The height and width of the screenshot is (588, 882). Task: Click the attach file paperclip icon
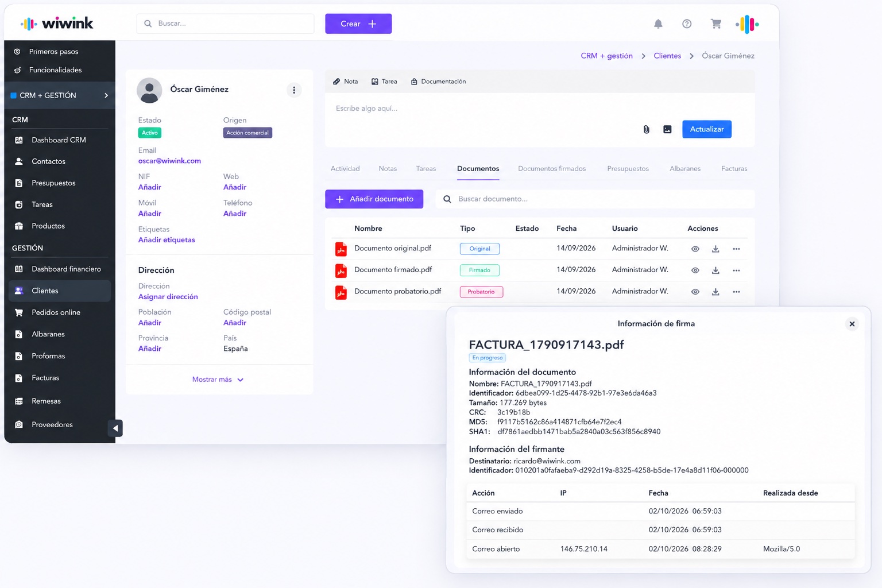(646, 129)
